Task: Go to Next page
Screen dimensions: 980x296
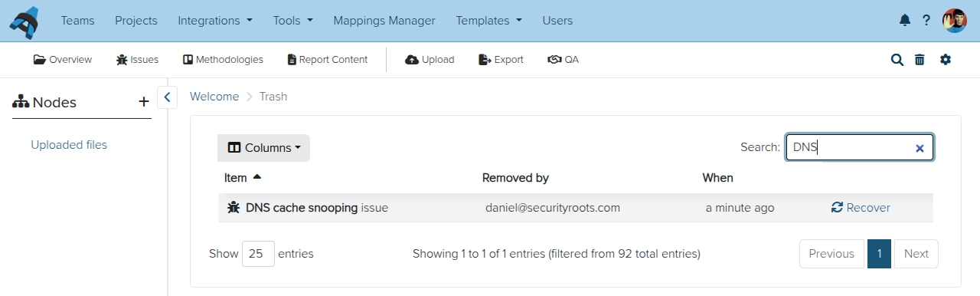Action: coord(916,254)
